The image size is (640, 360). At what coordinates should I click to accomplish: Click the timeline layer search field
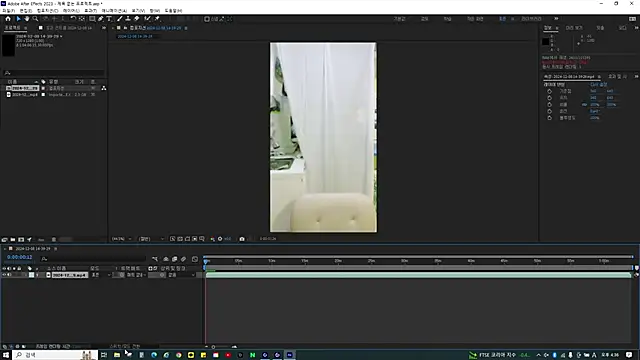point(93,259)
